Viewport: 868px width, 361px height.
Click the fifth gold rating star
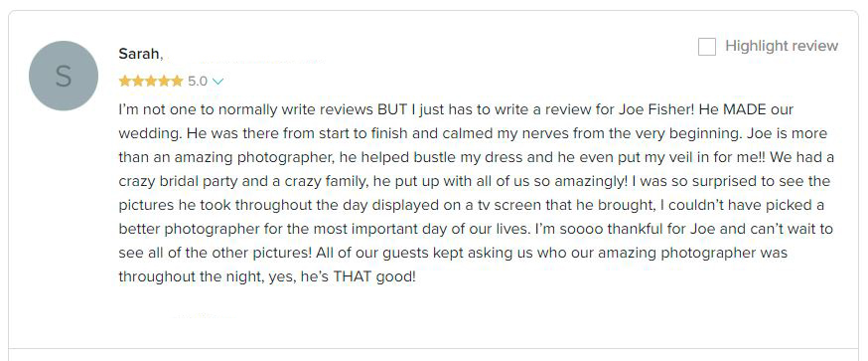coord(177,82)
